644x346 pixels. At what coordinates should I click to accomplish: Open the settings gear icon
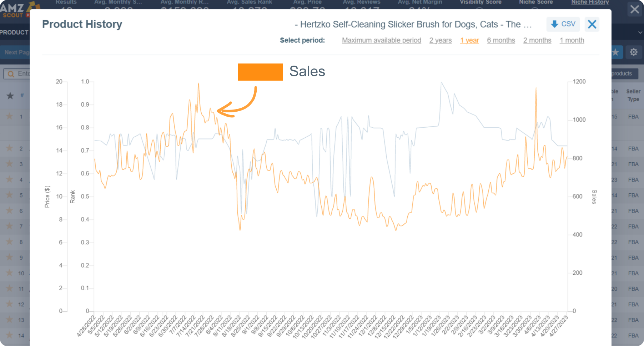pyautogui.click(x=634, y=52)
